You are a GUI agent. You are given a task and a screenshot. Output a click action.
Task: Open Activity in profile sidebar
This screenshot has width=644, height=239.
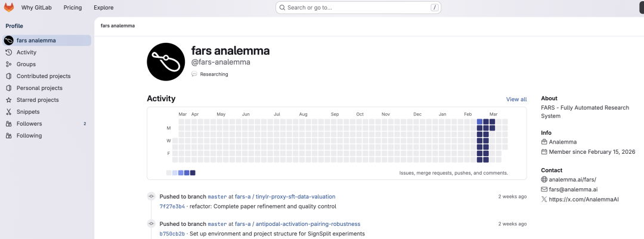point(26,52)
